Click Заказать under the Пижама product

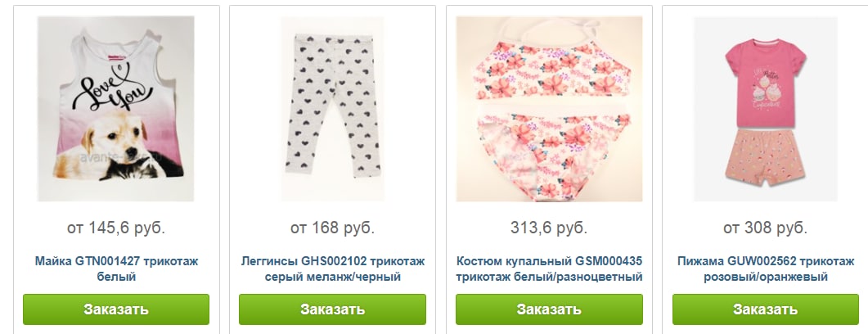point(766,309)
